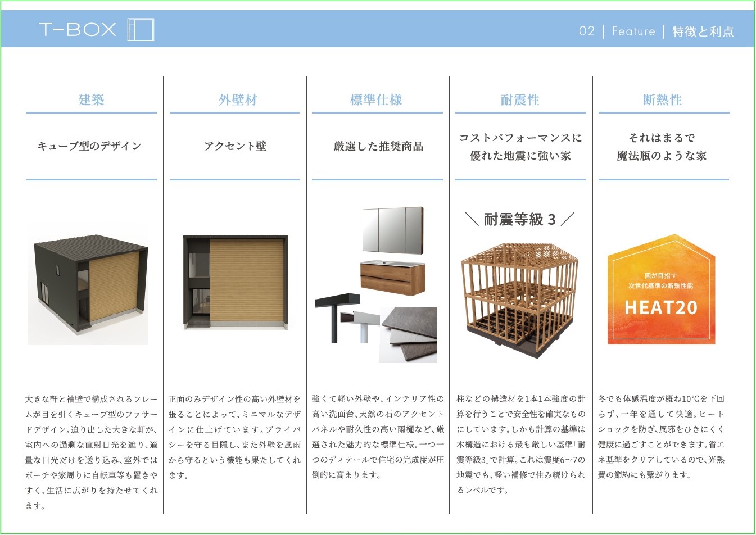Click the '厳選した推奨商品' subtitle
The image size is (756, 535).
point(378,147)
